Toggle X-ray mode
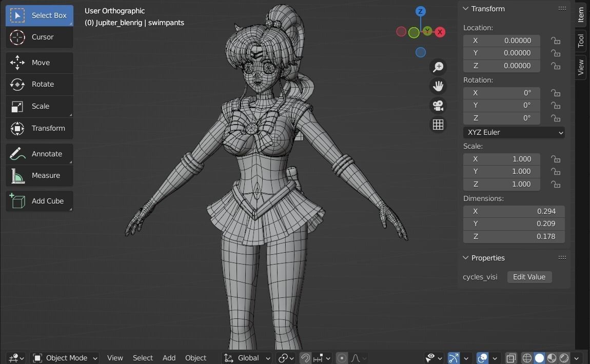 (511, 358)
